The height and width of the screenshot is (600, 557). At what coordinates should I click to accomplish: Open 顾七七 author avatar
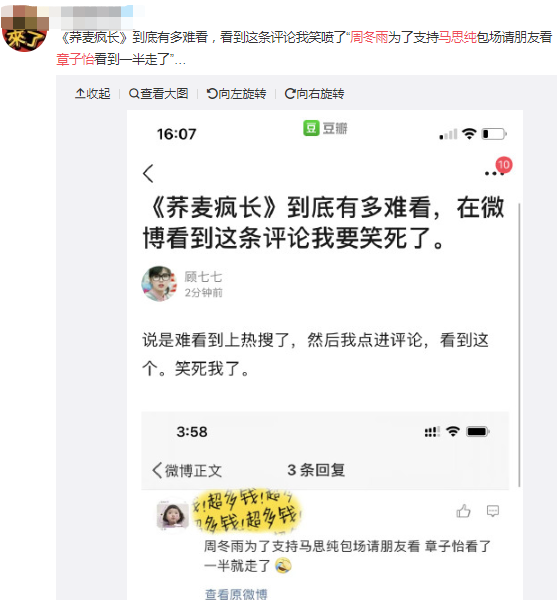160,284
